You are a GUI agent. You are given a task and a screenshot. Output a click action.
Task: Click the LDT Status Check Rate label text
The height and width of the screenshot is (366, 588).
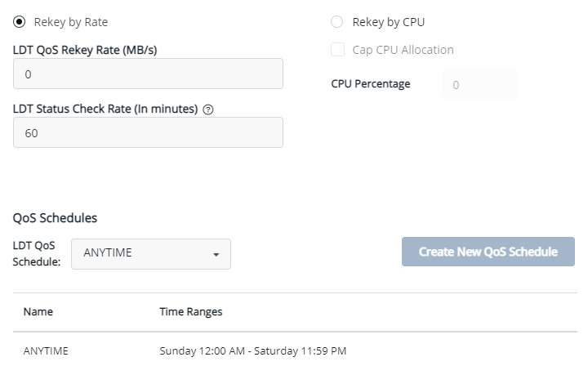click(105, 109)
